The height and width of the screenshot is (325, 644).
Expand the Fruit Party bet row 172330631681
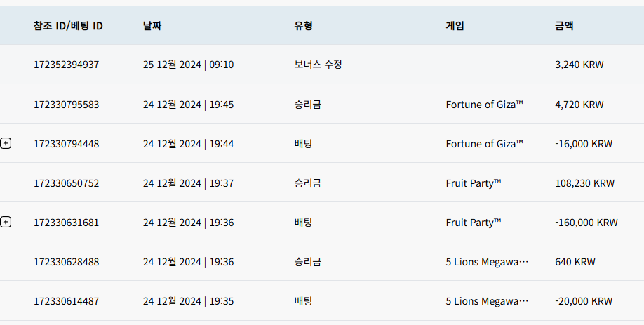coord(6,223)
